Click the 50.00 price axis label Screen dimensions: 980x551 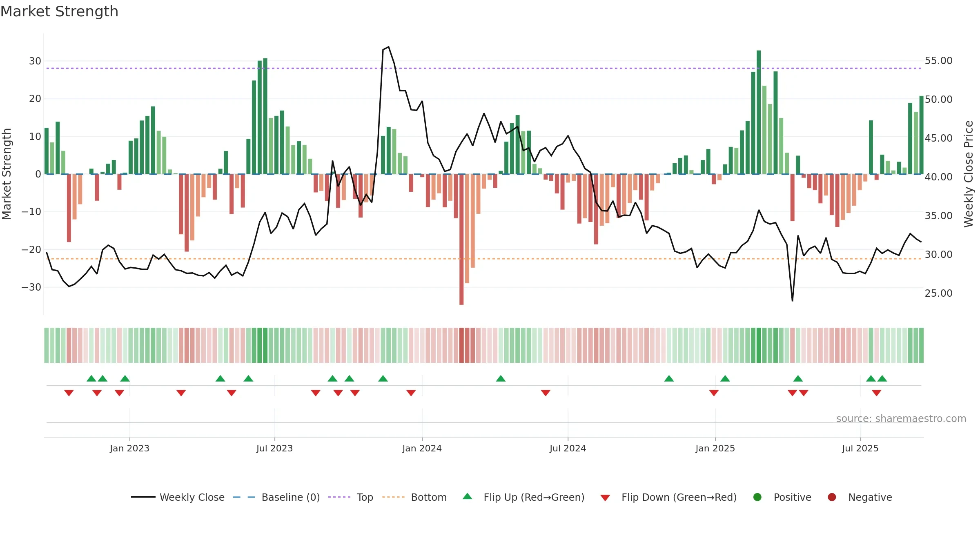[938, 100]
